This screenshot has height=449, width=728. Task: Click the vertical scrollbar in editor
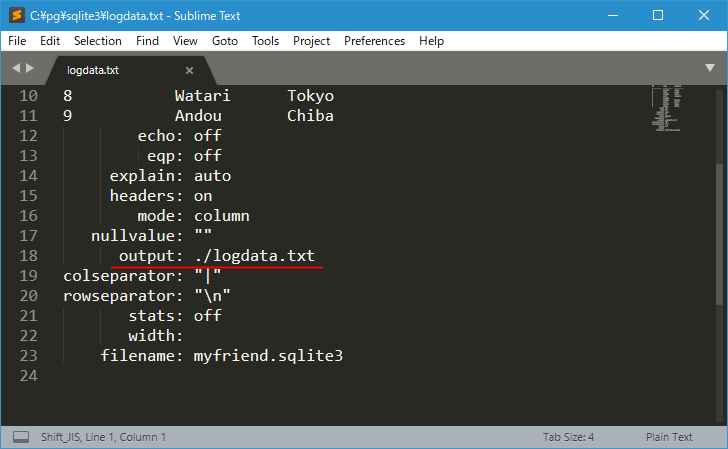[718, 230]
